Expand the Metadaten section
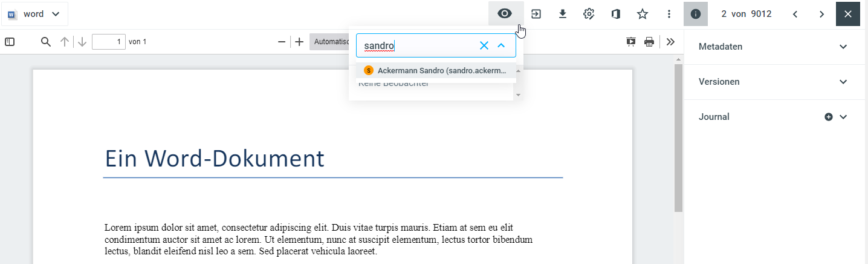This screenshot has width=868, height=264. coord(843,47)
